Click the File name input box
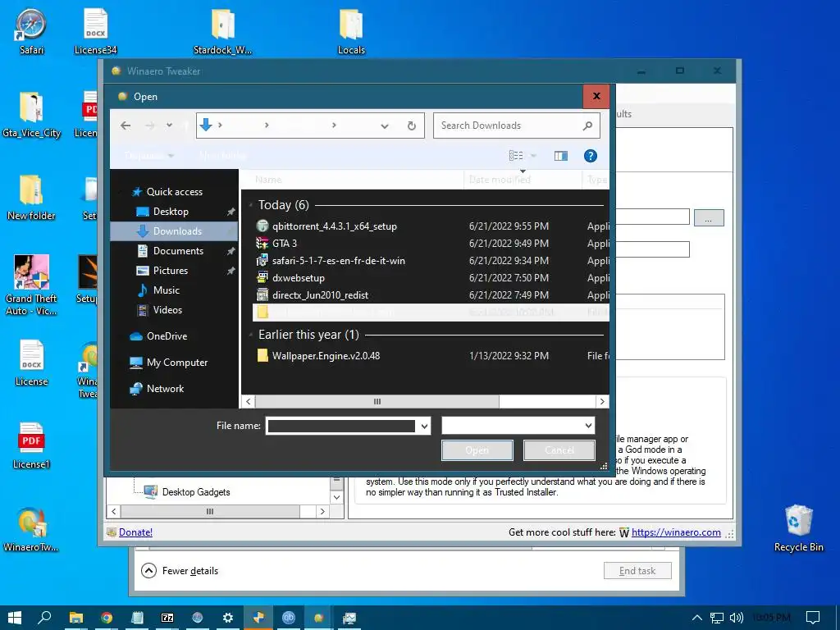 pyautogui.click(x=341, y=426)
